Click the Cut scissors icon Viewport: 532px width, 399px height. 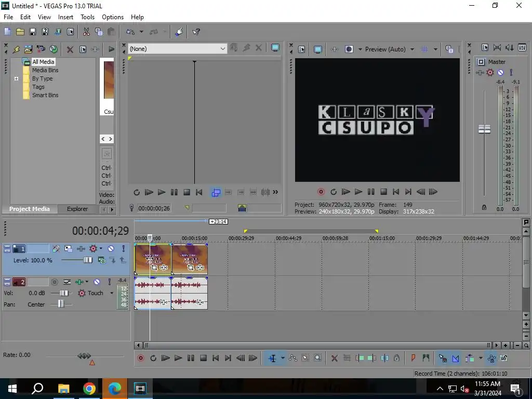pyautogui.click(x=86, y=32)
